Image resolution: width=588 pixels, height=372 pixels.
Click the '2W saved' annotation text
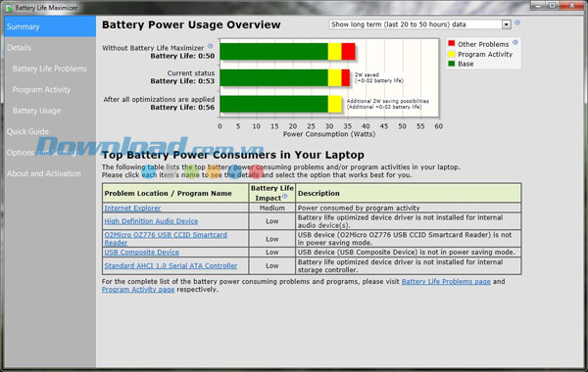(x=367, y=75)
